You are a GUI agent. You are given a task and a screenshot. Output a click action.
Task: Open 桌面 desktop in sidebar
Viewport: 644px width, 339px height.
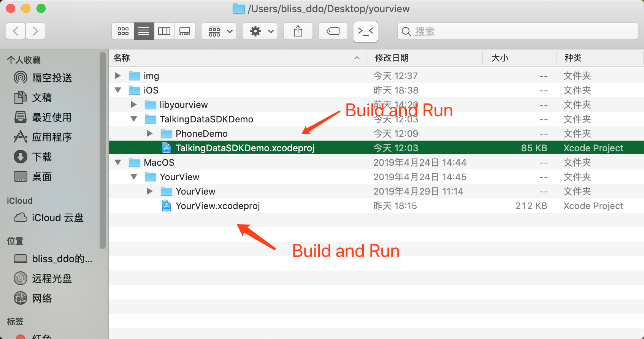(42, 176)
